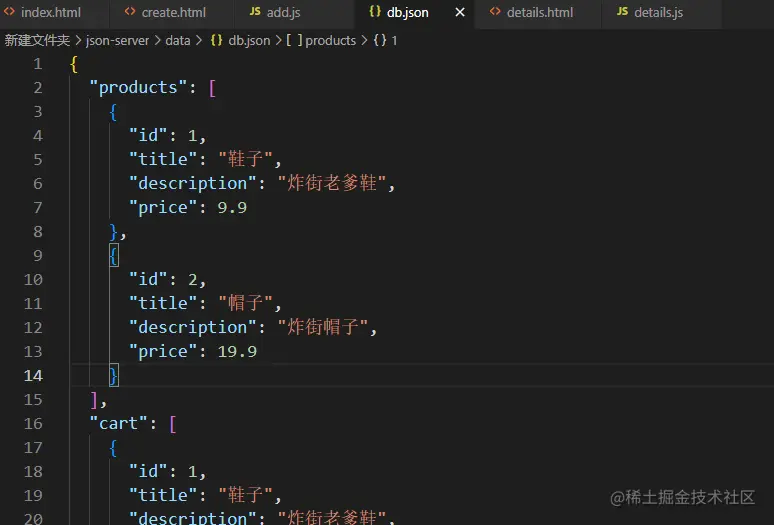774x525 pixels.
Task: Expand the chevron after db.json breadcrumb
Action: (278, 40)
